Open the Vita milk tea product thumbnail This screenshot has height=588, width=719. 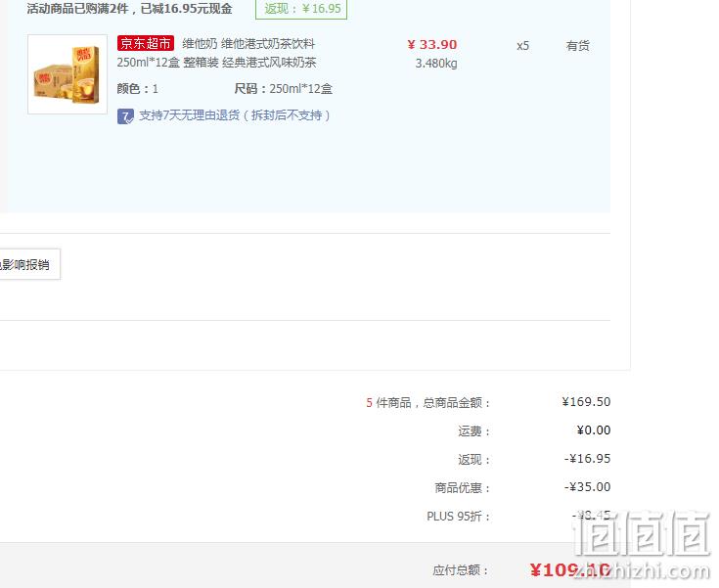[x=67, y=74]
